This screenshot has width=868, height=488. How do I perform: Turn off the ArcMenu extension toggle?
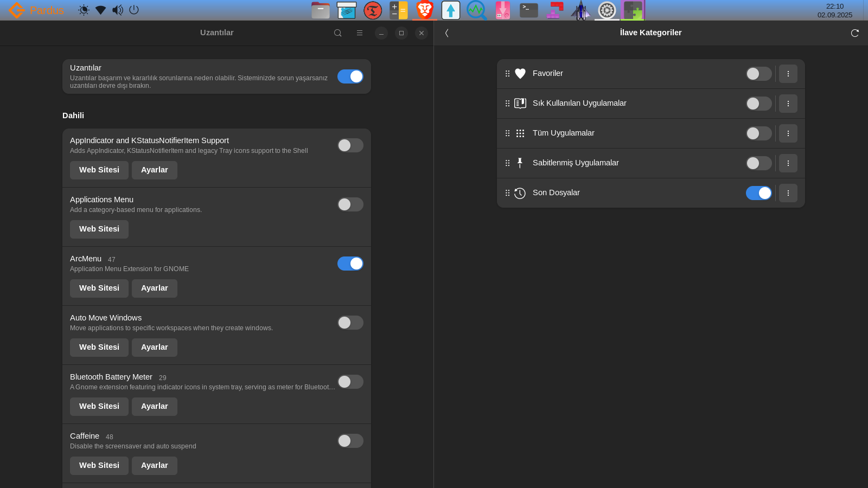[350, 264]
